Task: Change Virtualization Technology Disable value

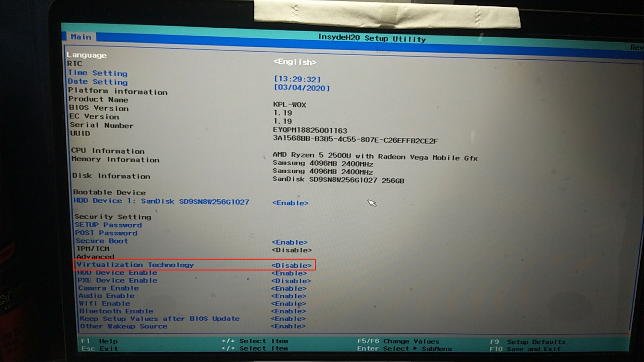Action: click(x=291, y=265)
